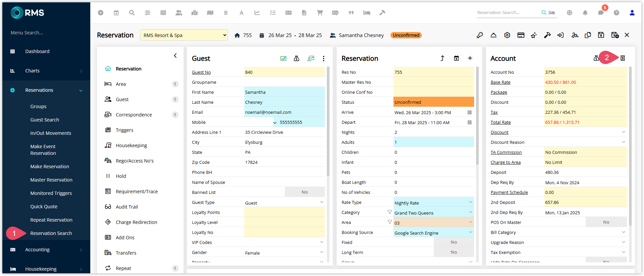The image size is (644, 276).
Task: Select Audit Trail in reservation navigation
Action: [127, 207]
